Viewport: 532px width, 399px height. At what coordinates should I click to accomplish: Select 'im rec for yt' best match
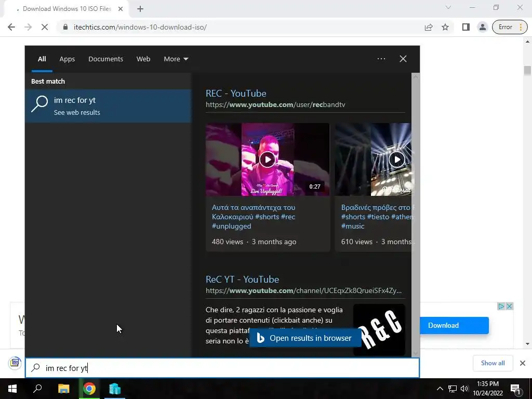point(108,106)
